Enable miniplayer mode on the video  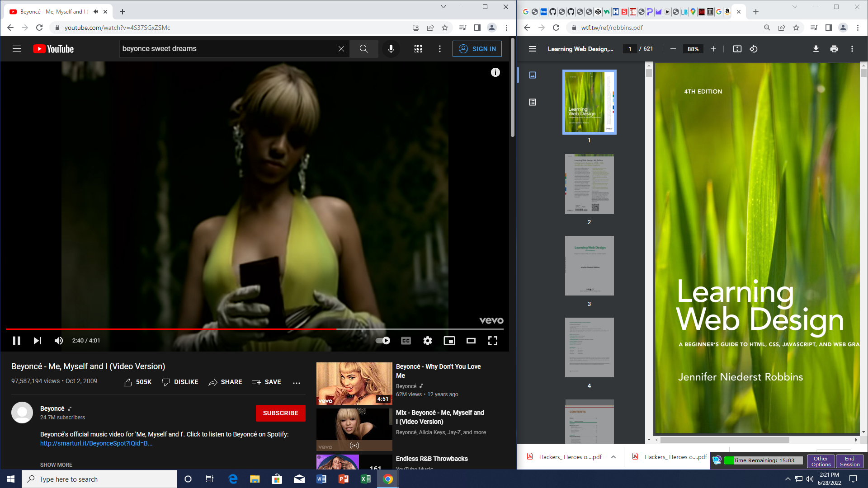[x=449, y=341]
